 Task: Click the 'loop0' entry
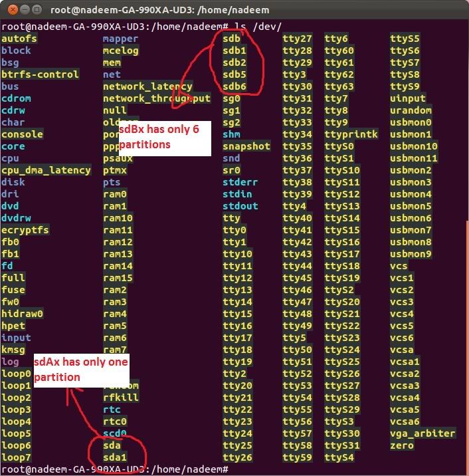16,374
